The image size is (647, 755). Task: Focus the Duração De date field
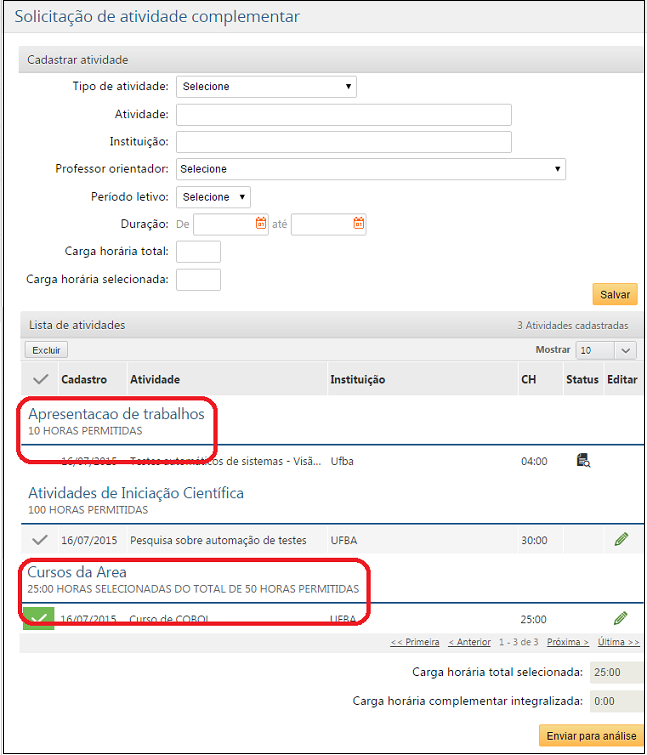tap(231, 224)
